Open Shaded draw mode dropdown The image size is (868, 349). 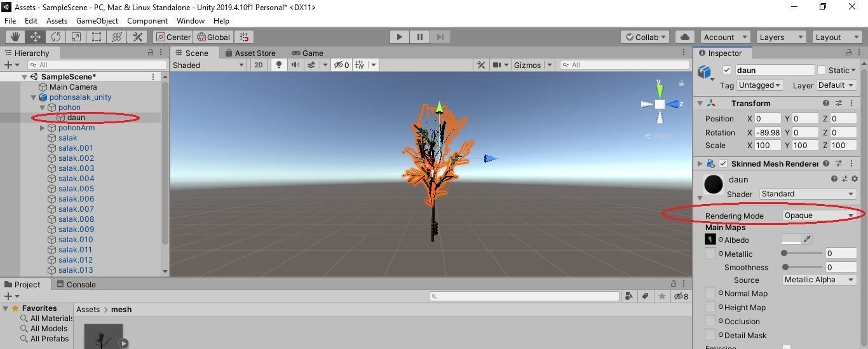tap(208, 65)
